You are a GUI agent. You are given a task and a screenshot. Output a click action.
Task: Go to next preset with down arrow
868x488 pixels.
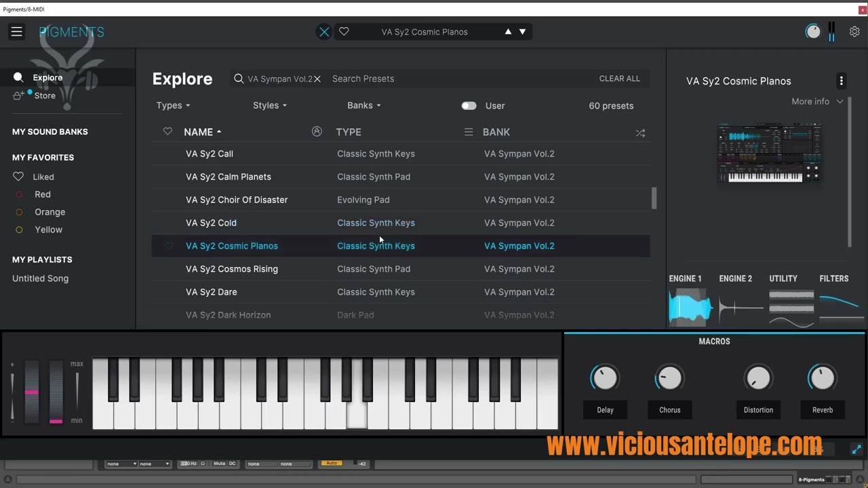522,32
